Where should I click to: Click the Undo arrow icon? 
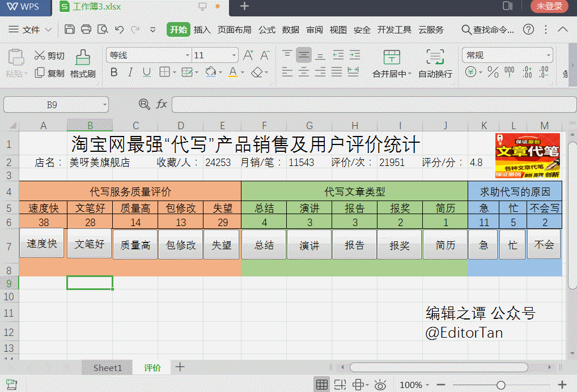(x=119, y=29)
